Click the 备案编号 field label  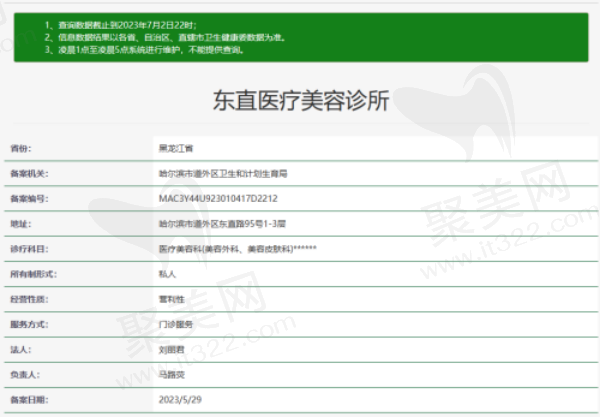click(x=29, y=199)
